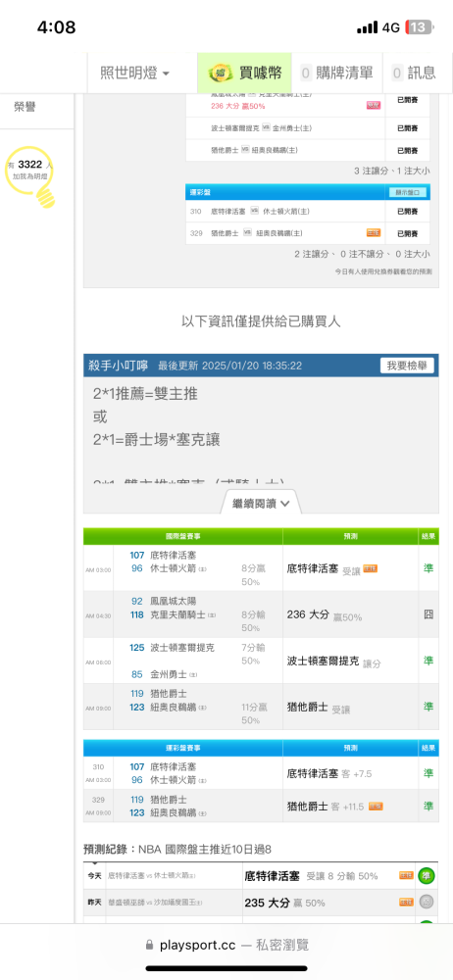Click orange badge in the 昨天 prediction record row
The height and width of the screenshot is (980, 453).
click(407, 902)
